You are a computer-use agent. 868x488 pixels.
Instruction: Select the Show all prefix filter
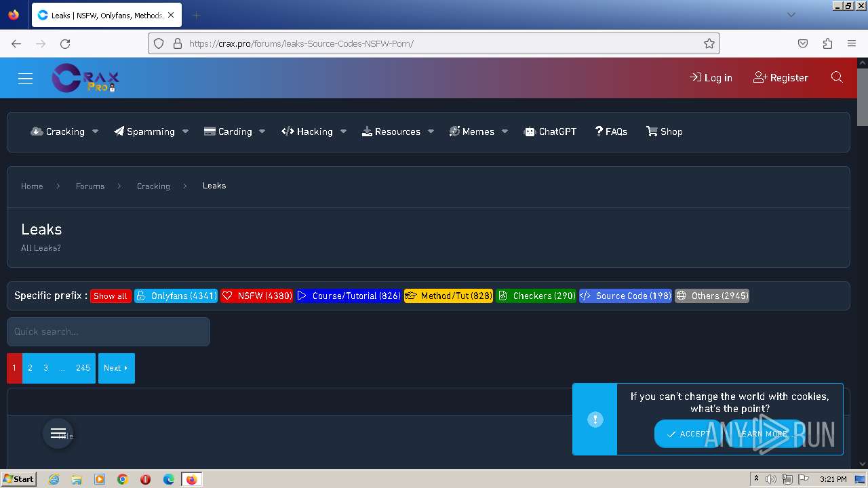pyautogui.click(x=111, y=296)
